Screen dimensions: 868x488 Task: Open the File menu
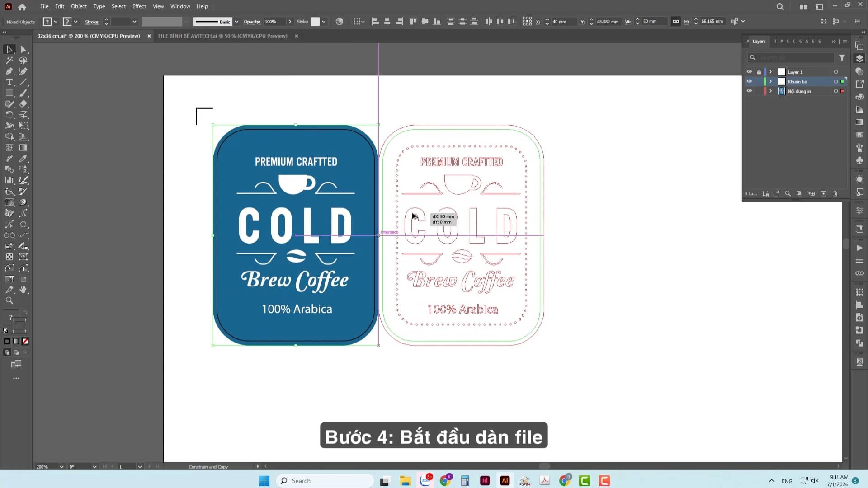[44, 6]
